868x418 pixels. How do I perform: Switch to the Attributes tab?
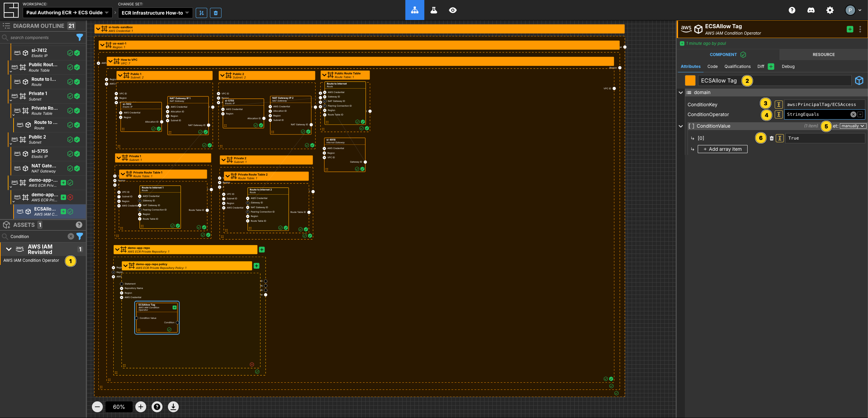[x=690, y=67]
